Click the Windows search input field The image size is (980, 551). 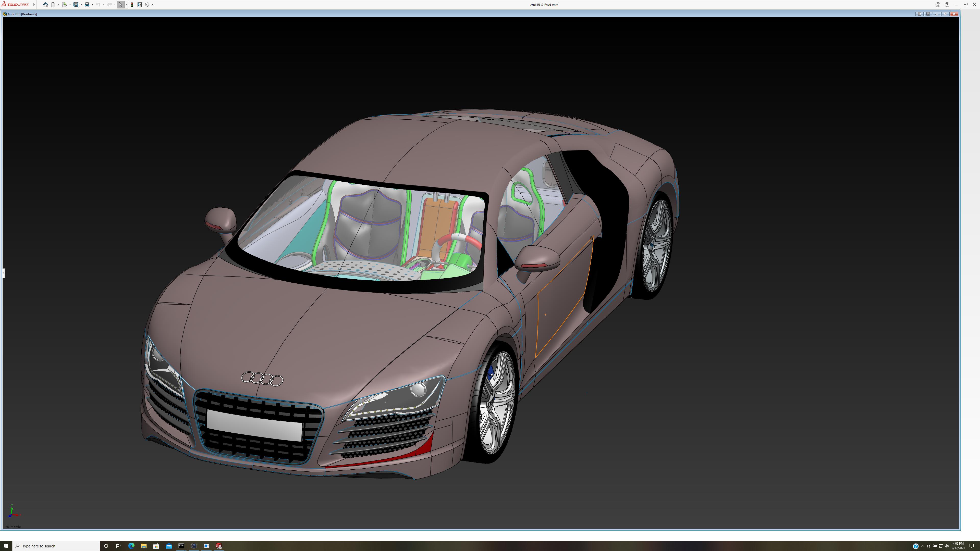tap(57, 546)
